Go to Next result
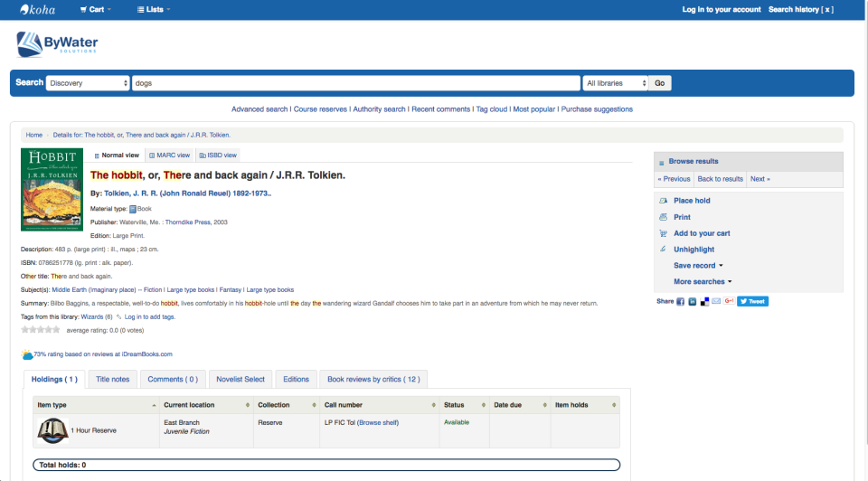Image resolution: width=868 pixels, height=481 pixels. pos(759,179)
